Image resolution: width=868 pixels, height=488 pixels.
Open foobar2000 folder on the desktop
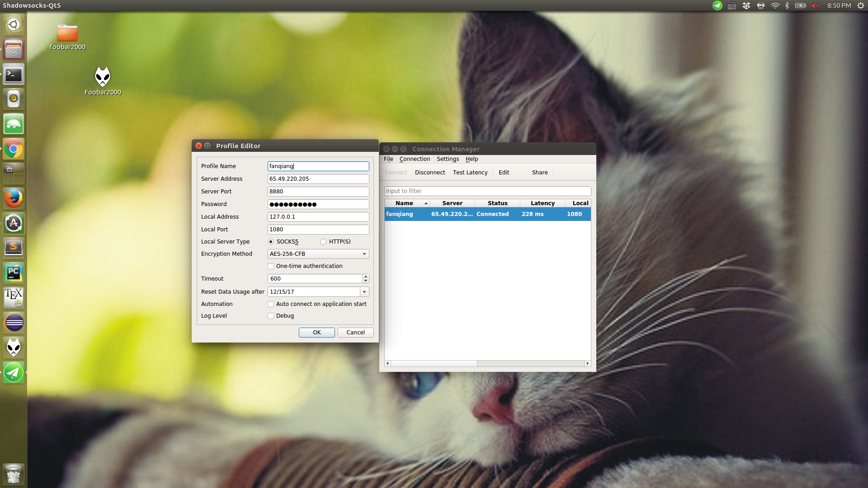coord(67,37)
